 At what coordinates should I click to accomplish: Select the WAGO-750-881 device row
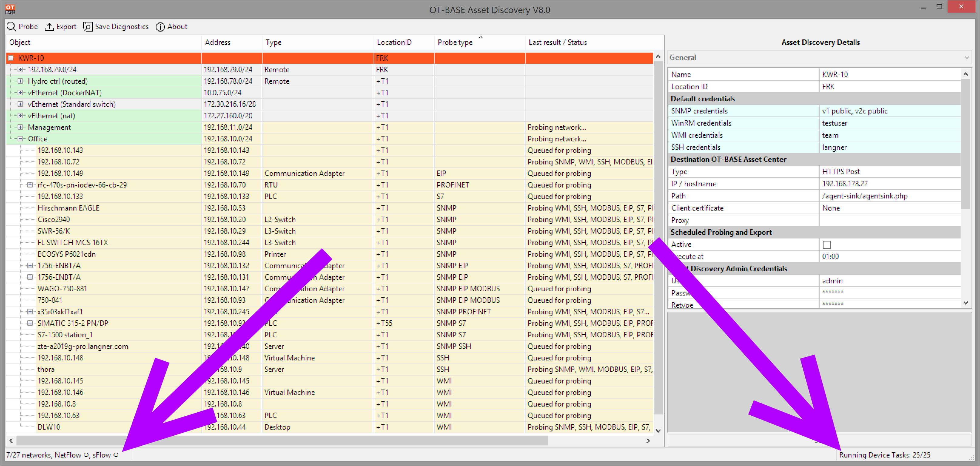point(330,289)
